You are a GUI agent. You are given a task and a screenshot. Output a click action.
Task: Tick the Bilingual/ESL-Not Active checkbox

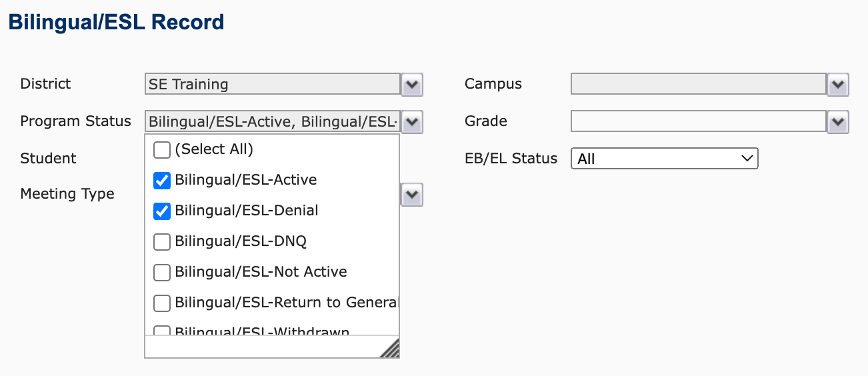(x=162, y=272)
